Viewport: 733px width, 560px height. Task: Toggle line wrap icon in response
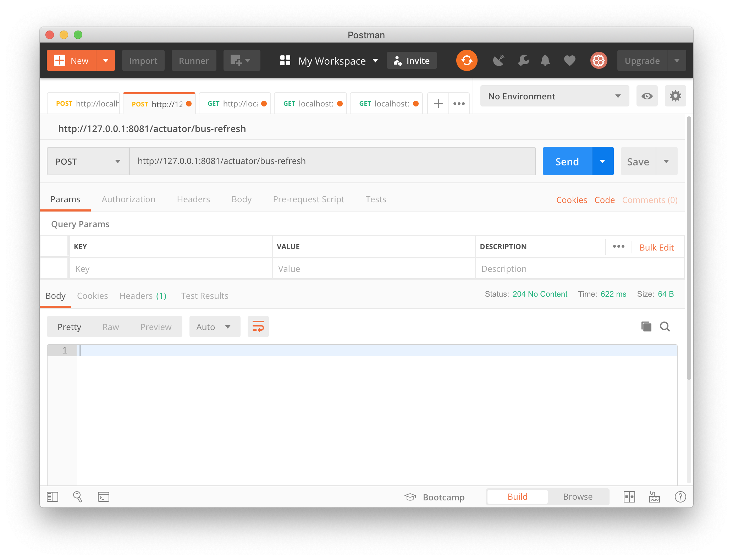[x=258, y=326]
